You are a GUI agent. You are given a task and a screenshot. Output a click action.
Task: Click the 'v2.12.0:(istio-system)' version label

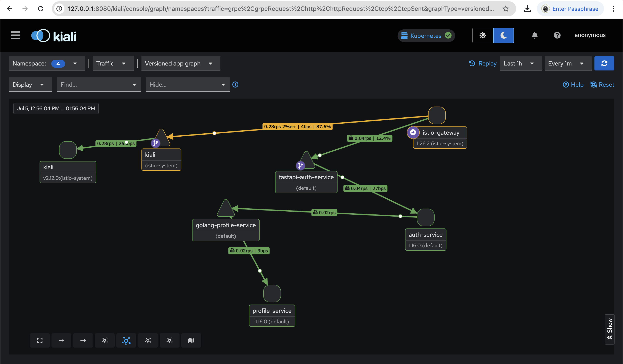[68, 178]
